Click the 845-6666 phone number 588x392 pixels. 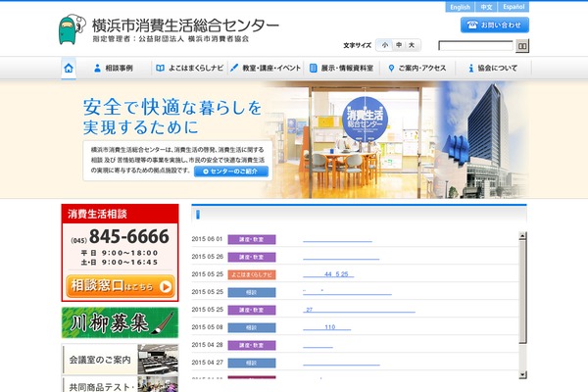[129, 236]
